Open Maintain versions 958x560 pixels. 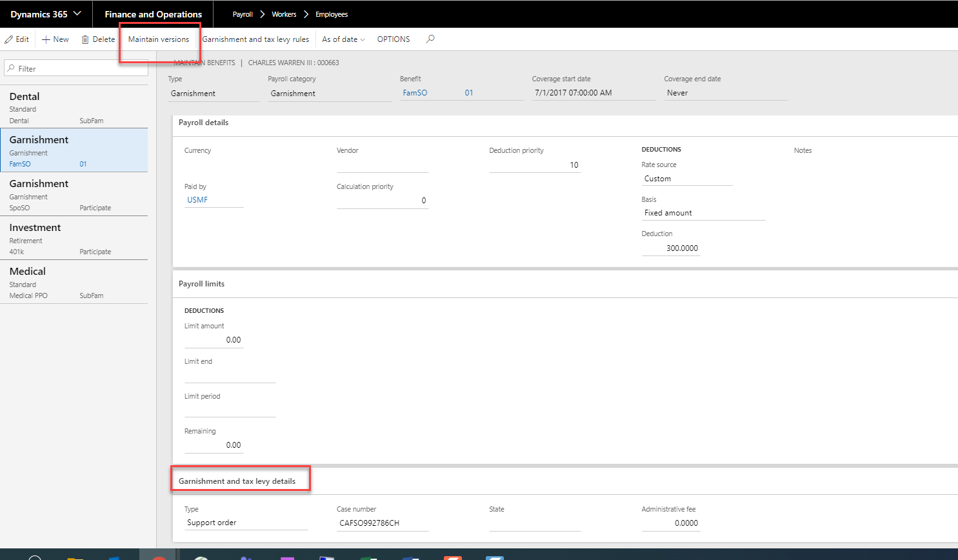coord(159,39)
